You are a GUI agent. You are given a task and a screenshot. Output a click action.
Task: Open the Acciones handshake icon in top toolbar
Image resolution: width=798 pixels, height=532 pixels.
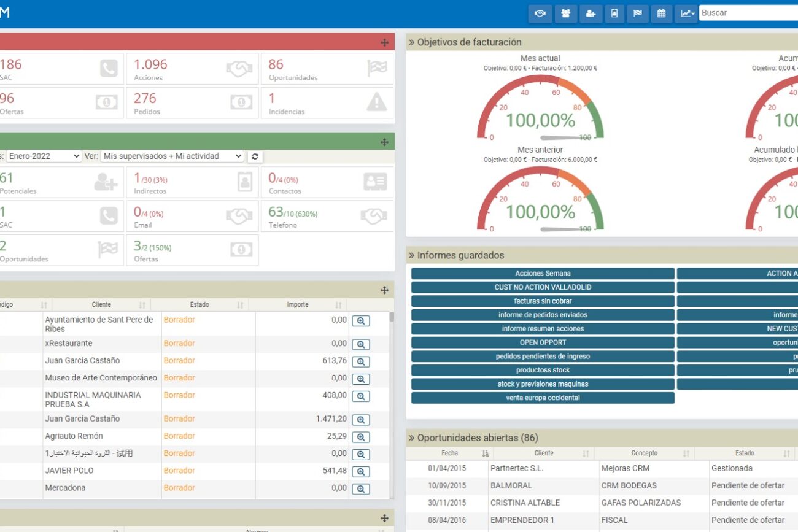(x=540, y=13)
